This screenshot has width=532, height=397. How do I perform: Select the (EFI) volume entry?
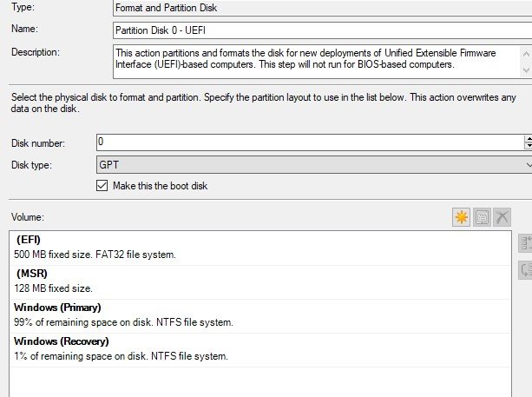tap(260, 248)
